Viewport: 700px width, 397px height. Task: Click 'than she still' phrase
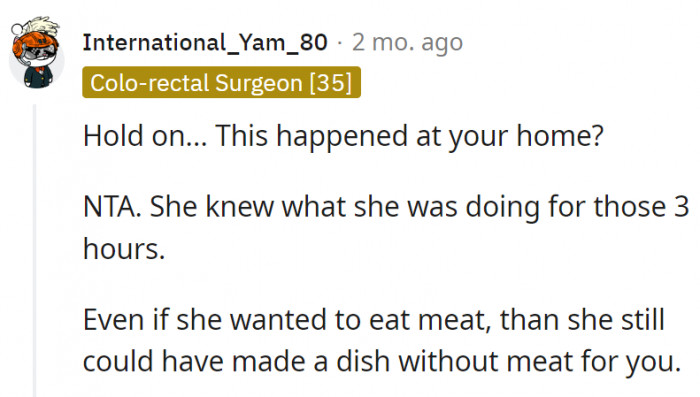[x=582, y=320]
